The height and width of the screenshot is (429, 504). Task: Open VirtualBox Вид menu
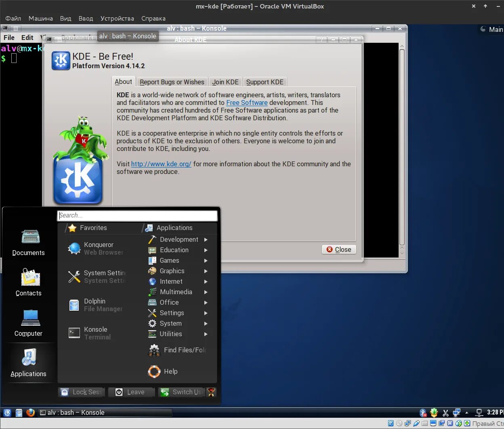(65, 19)
